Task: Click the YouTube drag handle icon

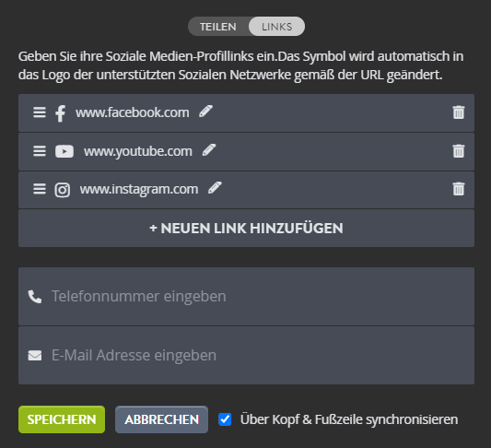Action: tap(40, 151)
